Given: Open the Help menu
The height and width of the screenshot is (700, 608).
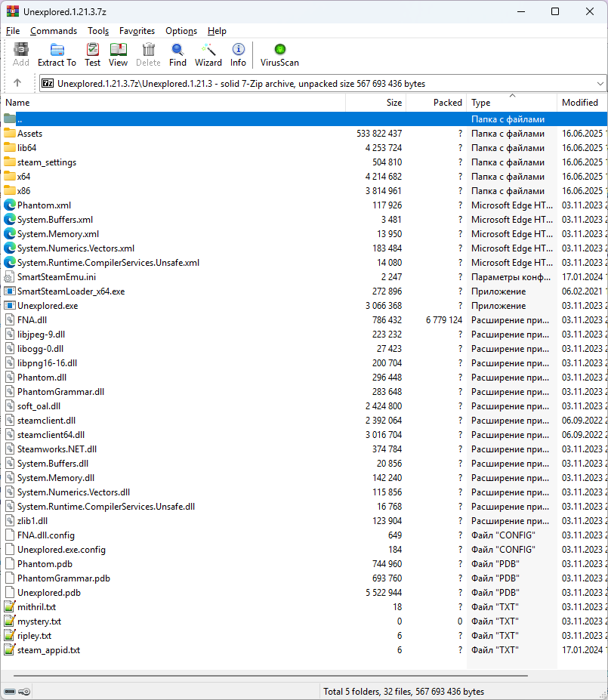Looking at the screenshot, I should (217, 31).
